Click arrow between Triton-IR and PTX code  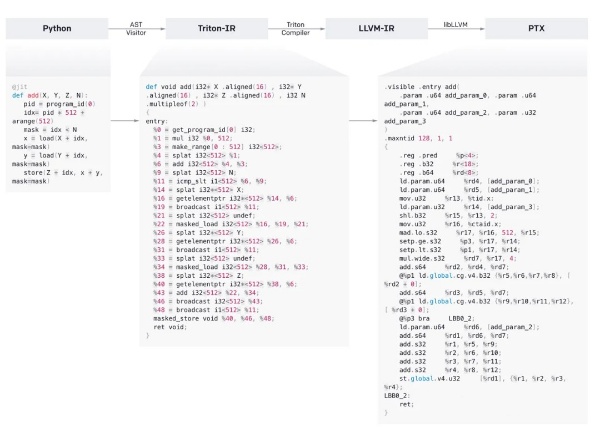(363, 120)
